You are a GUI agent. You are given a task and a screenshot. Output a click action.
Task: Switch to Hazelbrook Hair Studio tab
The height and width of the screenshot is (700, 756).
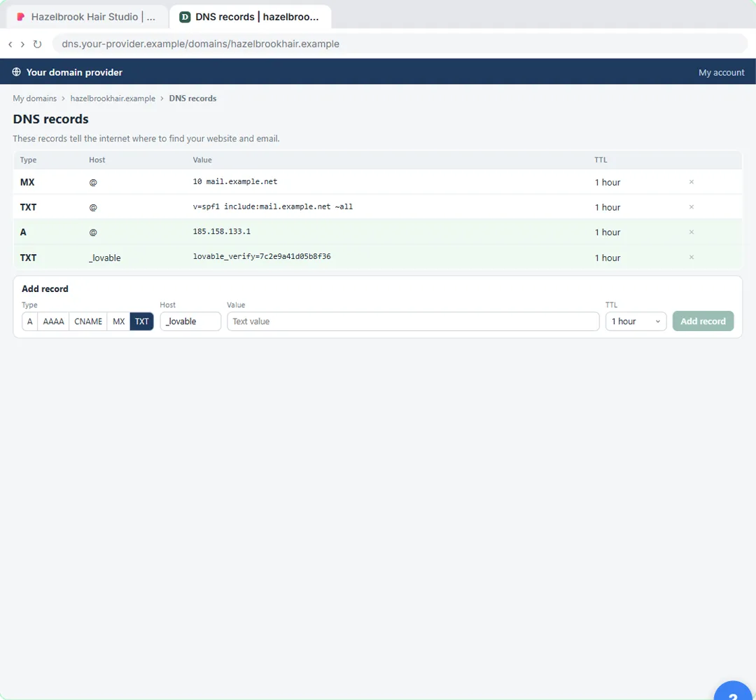tap(87, 17)
